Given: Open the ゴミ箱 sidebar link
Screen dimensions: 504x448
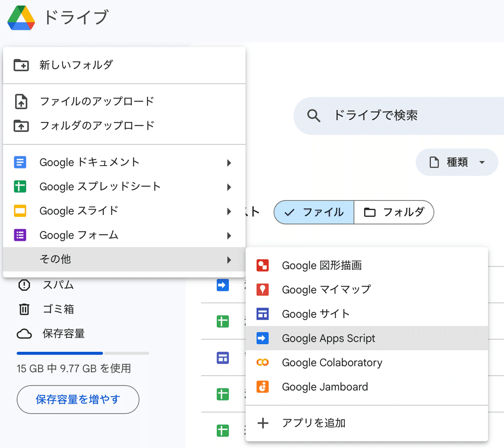Looking at the screenshot, I should pyautogui.click(x=58, y=309).
